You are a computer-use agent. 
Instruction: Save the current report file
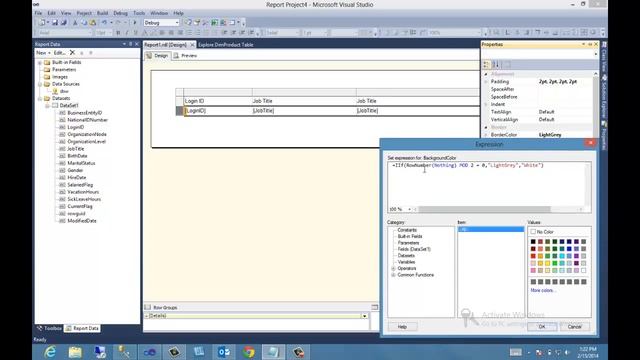55,23
